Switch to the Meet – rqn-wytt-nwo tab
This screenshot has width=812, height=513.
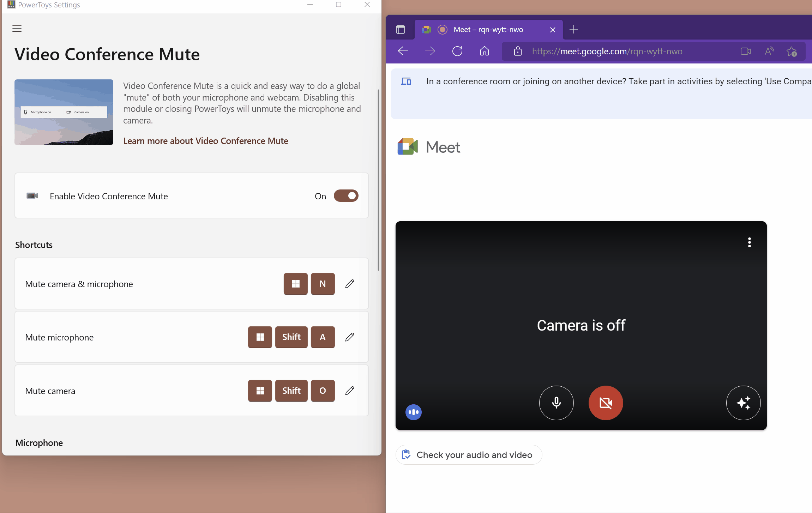pyautogui.click(x=488, y=29)
